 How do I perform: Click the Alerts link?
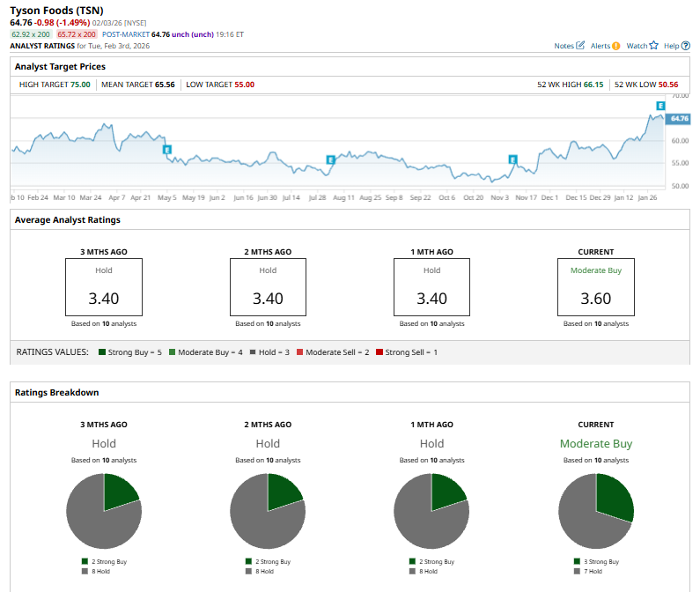pyautogui.click(x=600, y=46)
